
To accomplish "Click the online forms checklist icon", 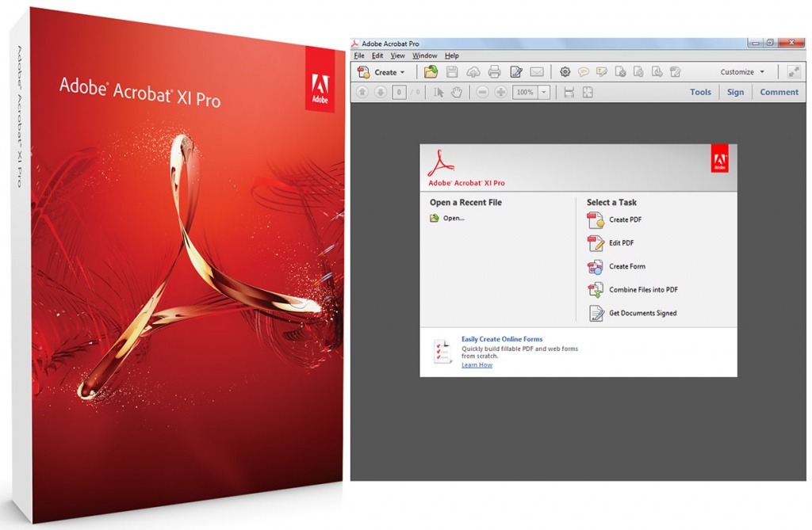I will (442, 352).
